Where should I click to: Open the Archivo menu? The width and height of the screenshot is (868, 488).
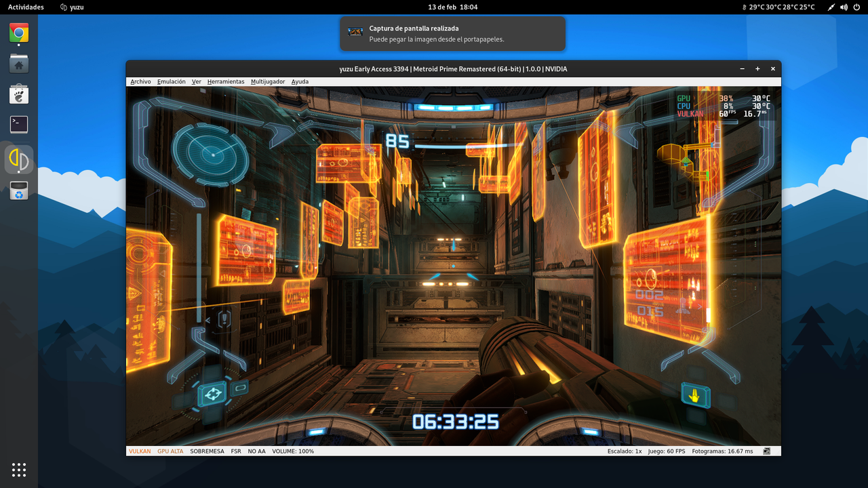point(140,81)
